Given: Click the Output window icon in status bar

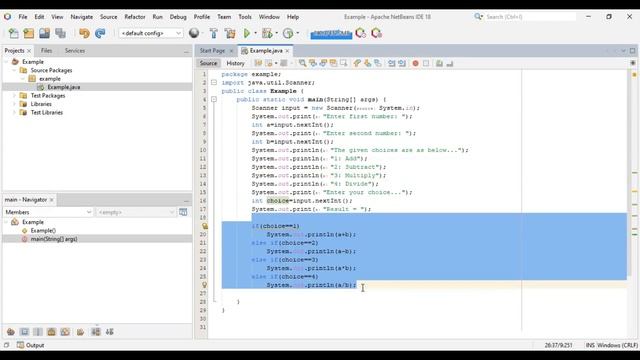Looking at the screenshot, I should [x=20, y=345].
